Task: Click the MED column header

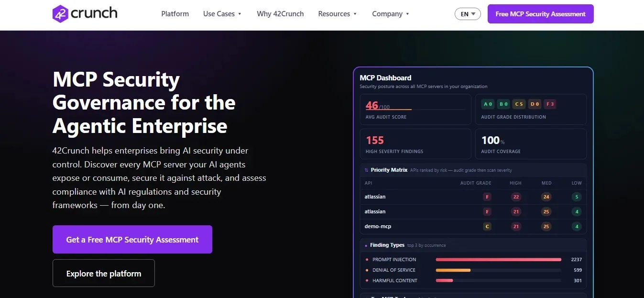Action: click(546, 183)
